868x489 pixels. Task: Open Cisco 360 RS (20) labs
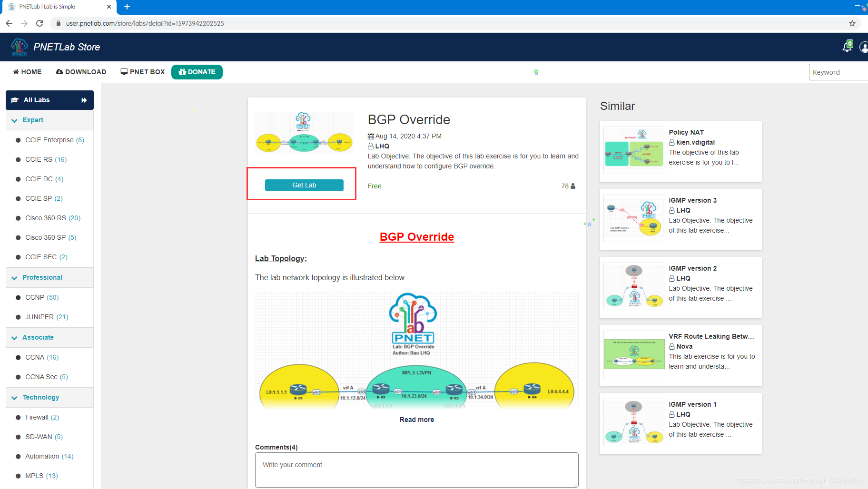[53, 218]
